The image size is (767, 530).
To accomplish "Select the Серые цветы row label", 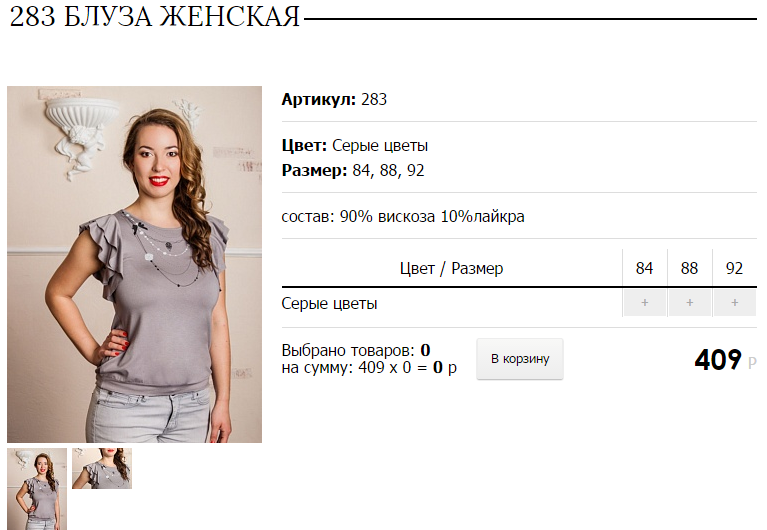I will pyautogui.click(x=329, y=304).
